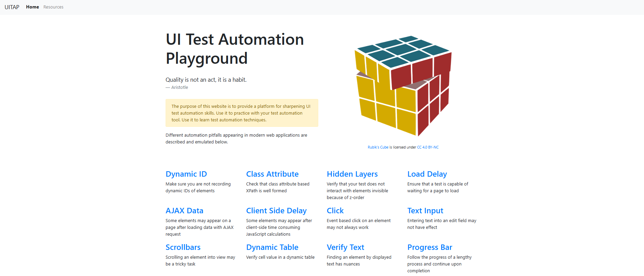The width and height of the screenshot is (644, 276).
Task: Click the Click exercise heading
Action: [x=335, y=211]
